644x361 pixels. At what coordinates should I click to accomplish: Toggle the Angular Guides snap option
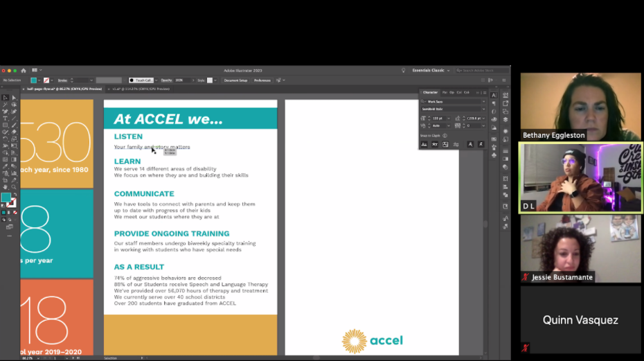tap(471, 144)
